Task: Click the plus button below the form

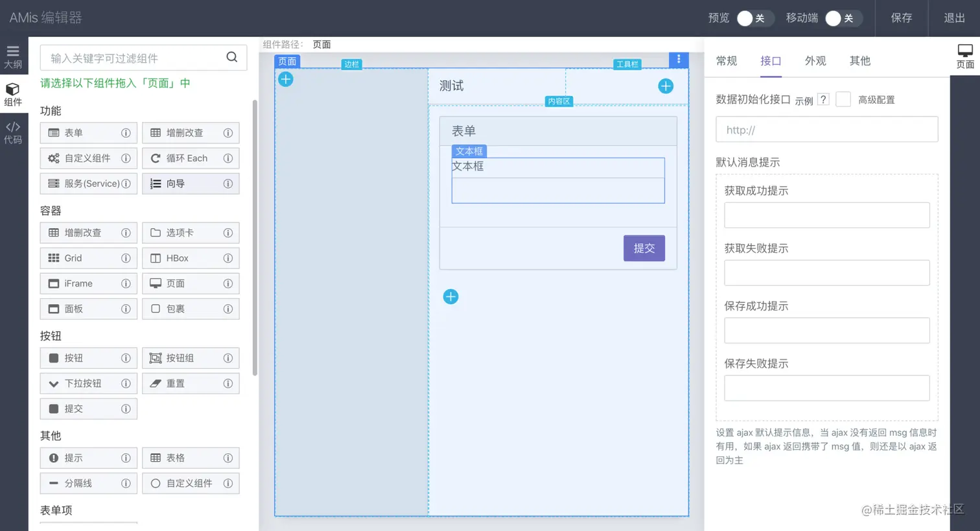Action: click(x=450, y=296)
